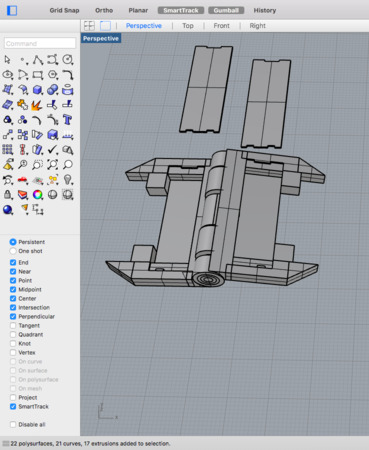The width and height of the screenshot is (369, 450).
Task: Select the arrow pointer selection tool
Action: point(7,60)
